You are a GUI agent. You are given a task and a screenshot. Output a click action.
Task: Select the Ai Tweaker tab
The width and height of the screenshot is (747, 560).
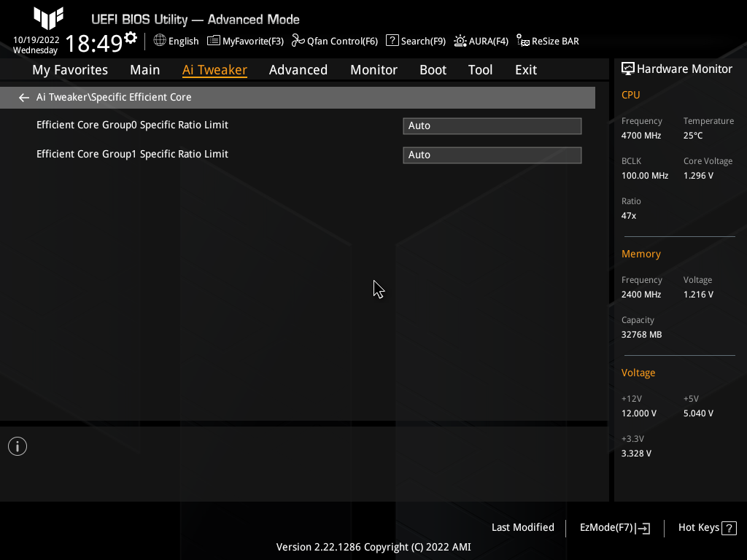(x=214, y=69)
